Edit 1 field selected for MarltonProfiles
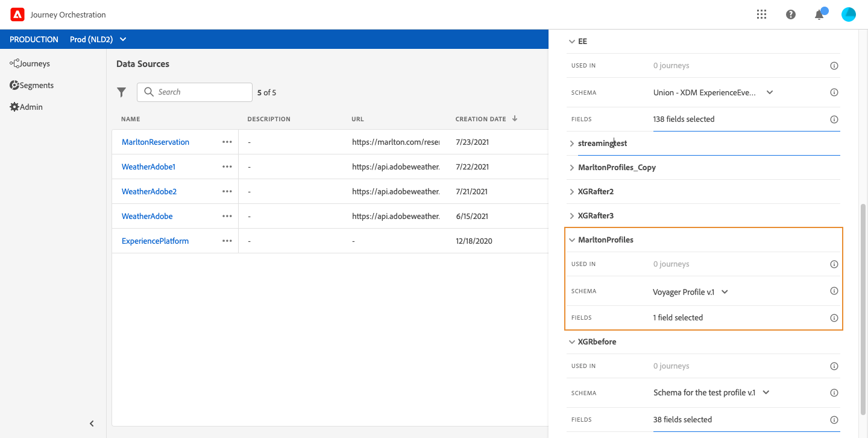 click(678, 318)
